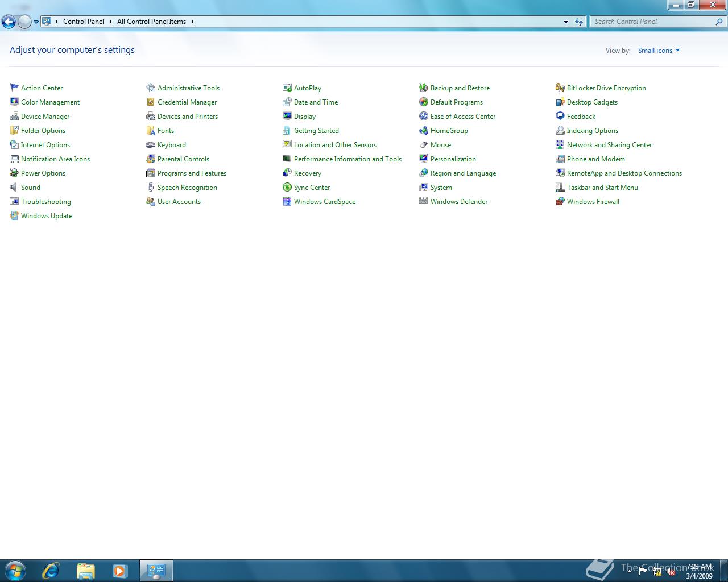
Task: Open Windows Media Player from taskbar
Action: coord(120,570)
